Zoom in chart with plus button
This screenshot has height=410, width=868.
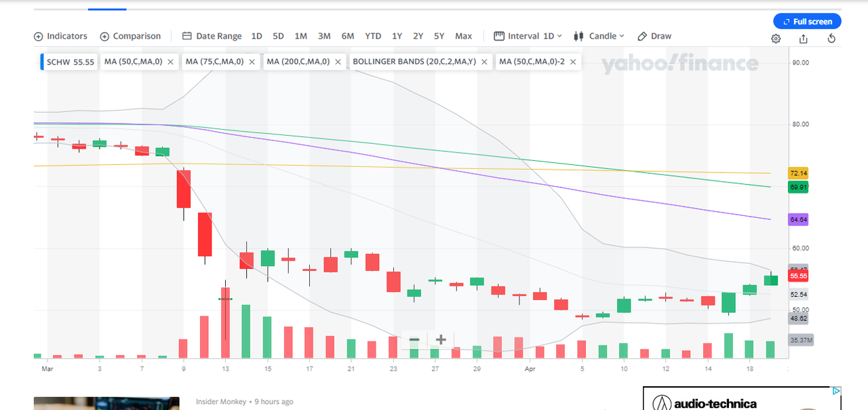coord(441,339)
